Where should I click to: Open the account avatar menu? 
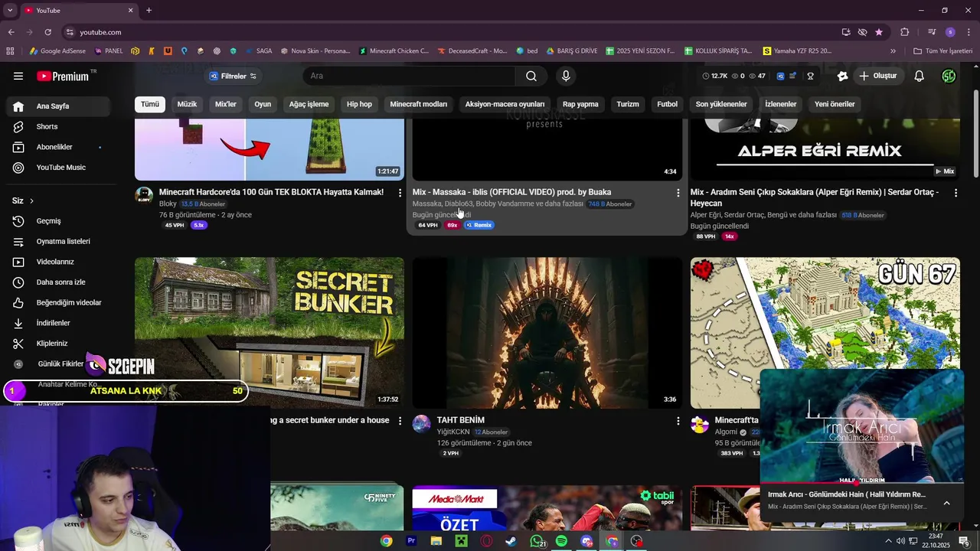coord(949,76)
